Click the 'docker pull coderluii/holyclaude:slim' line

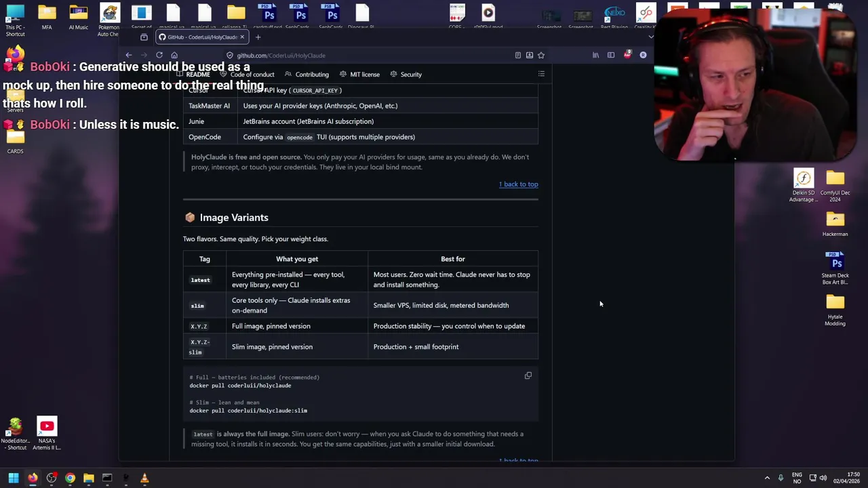click(x=248, y=411)
